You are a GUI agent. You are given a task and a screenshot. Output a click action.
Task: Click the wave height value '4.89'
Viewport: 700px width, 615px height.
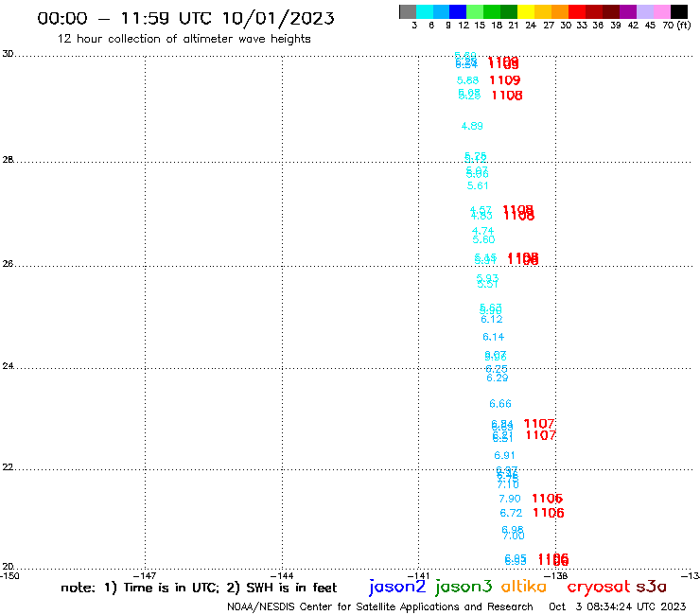coord(472,126)
